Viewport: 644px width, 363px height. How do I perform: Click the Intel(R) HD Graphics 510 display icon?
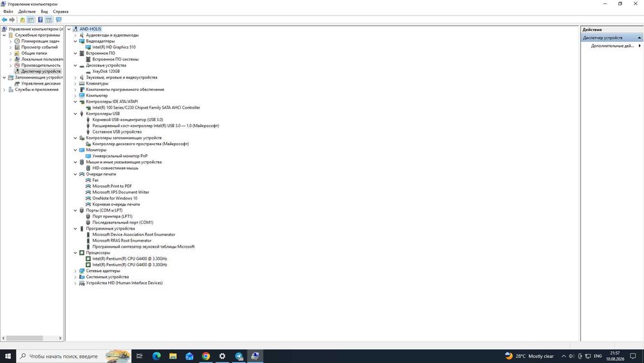[88, 47]
